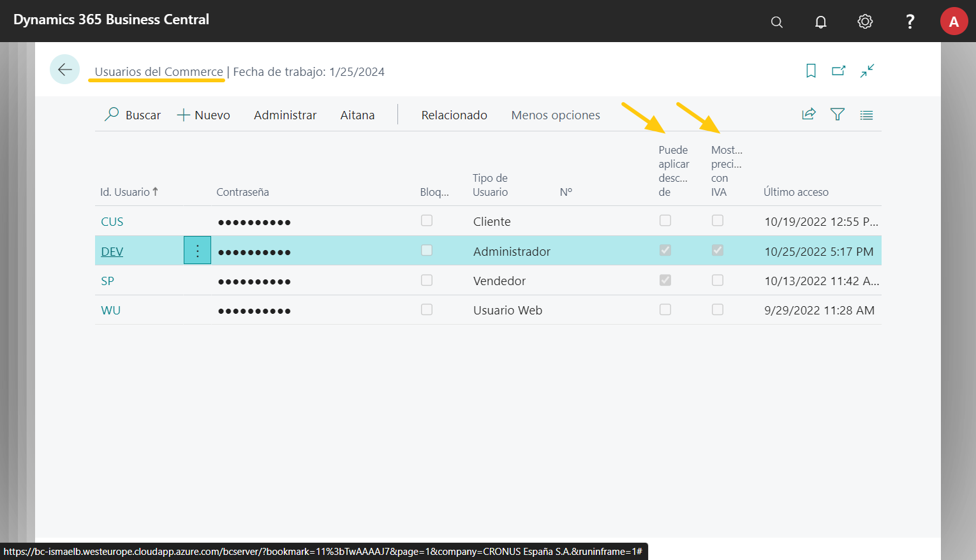The height and width of the screenshot is (560, 976).
Task: Open the Relacionado menu
Action: 454,115
